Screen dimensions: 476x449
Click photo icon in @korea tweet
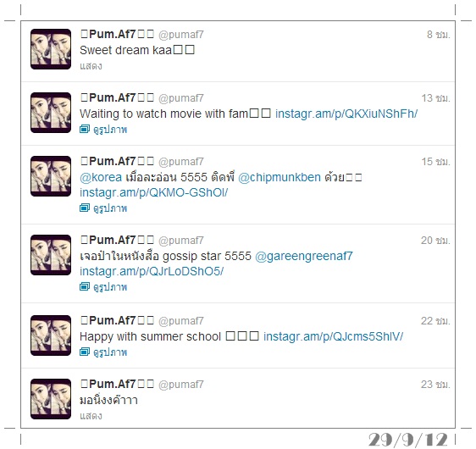(85, 208)
